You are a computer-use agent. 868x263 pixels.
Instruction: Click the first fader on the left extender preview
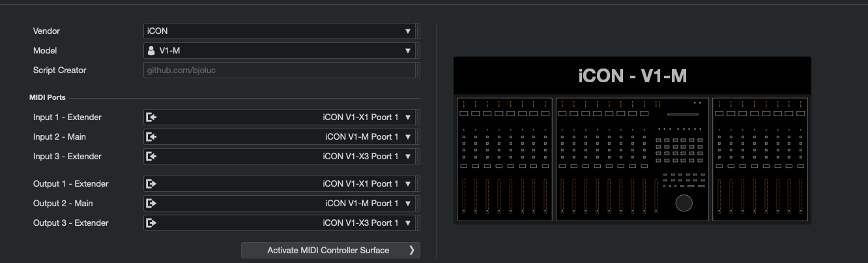463,196
